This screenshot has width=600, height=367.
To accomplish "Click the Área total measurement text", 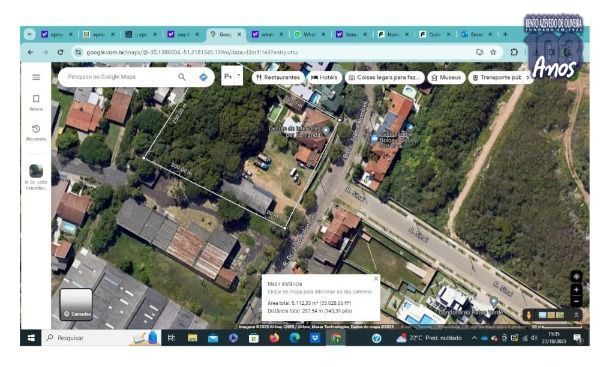I will 309,303.
